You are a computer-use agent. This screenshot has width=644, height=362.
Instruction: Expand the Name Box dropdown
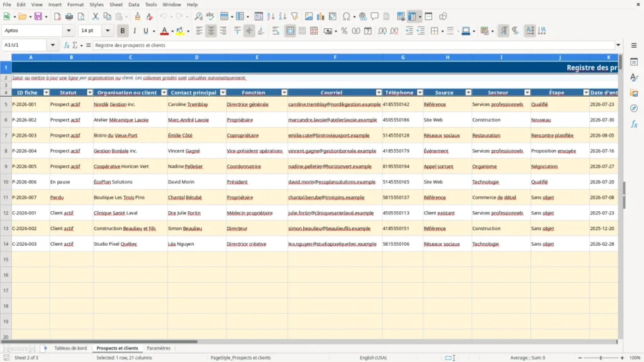point(53,45)
